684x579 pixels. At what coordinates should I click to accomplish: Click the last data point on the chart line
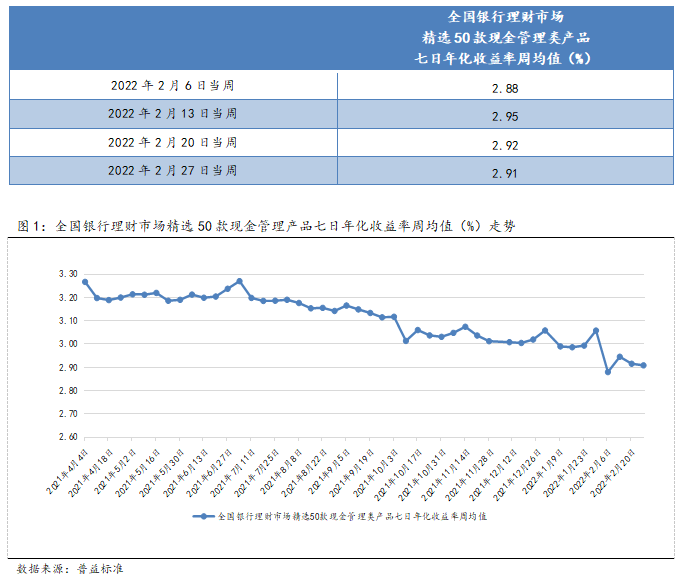point(643,366)
